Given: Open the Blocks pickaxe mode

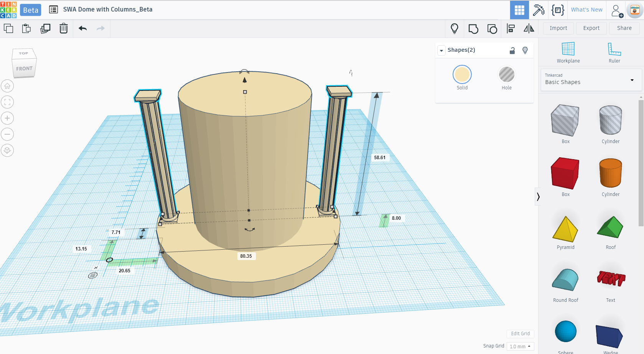Looking at the screenshot, I should click(539, 10).
